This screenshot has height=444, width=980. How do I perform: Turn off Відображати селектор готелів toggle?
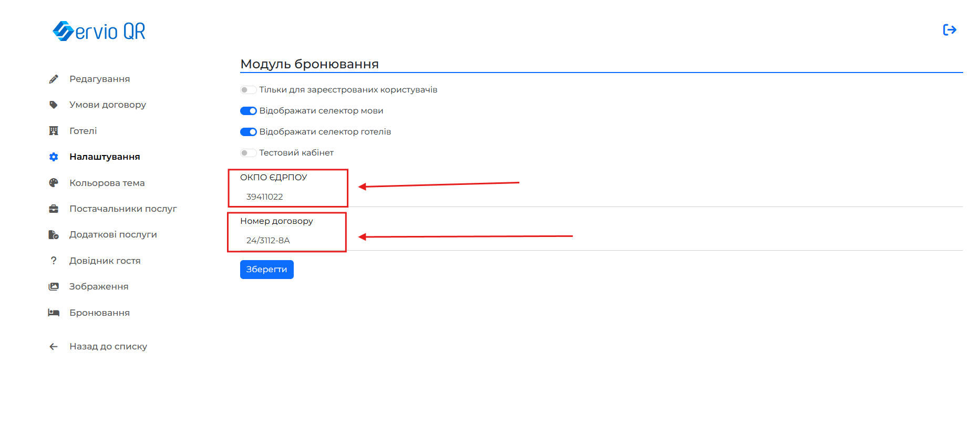point(248,132)
